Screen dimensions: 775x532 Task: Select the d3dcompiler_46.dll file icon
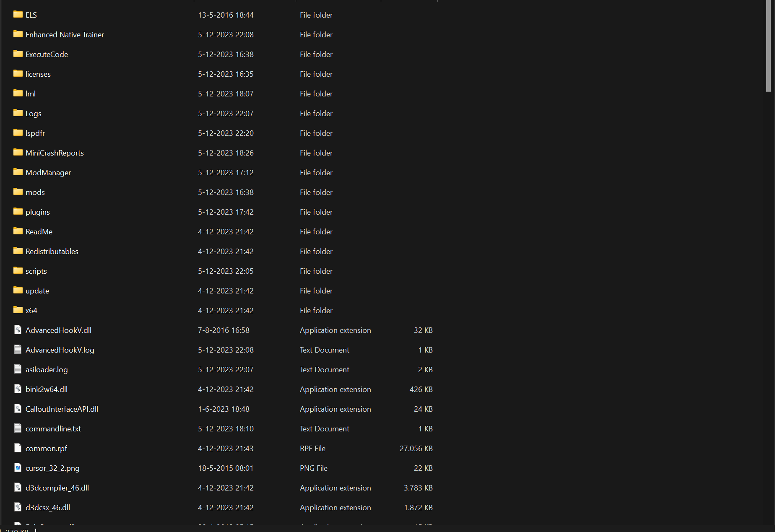pos(18,488)
